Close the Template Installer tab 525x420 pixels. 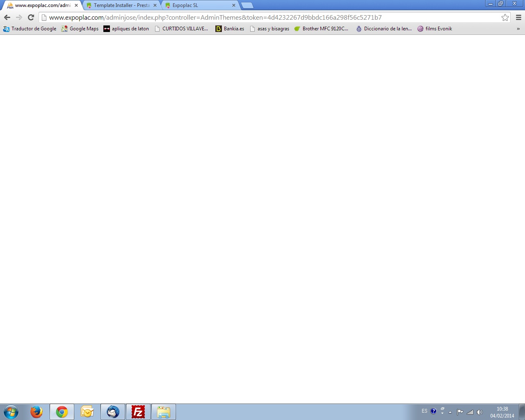pos(155,5)
